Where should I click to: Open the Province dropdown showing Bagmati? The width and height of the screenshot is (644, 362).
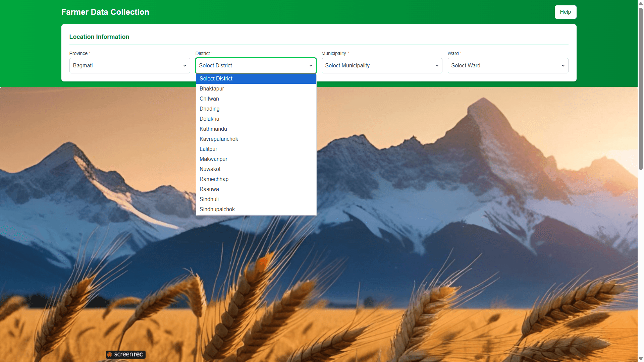click(129, 66)
